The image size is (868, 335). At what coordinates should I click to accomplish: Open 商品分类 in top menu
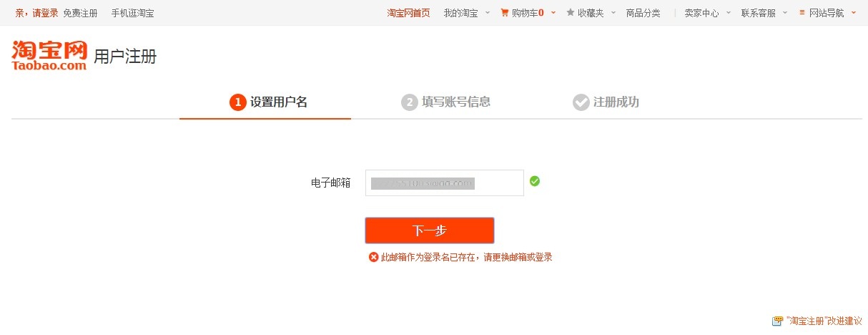pyautogui.click(x=643, y=13)
